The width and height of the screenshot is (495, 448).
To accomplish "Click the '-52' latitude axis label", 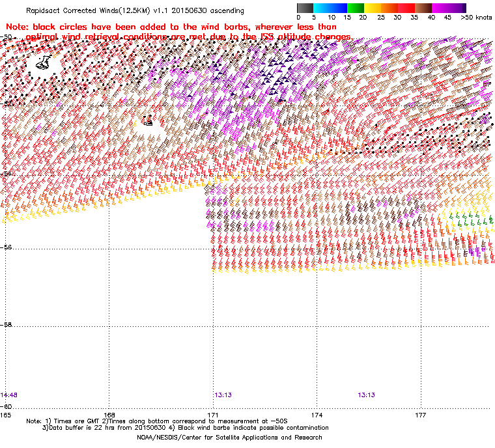I will click(7, 104).
